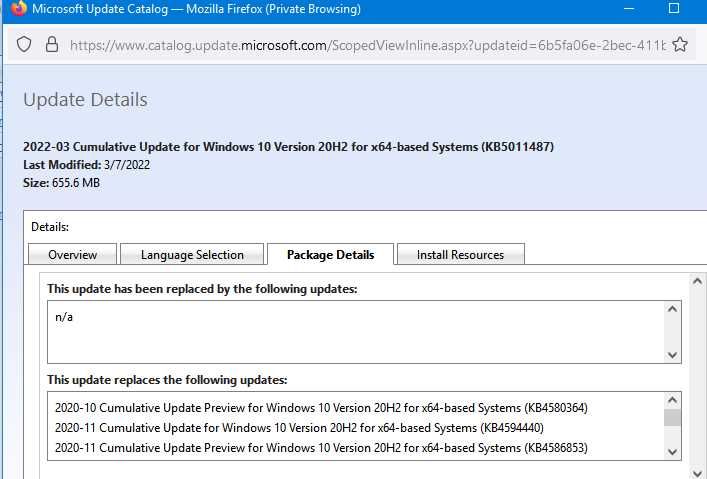Image resolution: width=707 pixels, height=479 pixels.
Task: Select the KB4580364 update entry
Action: point(321,408)
